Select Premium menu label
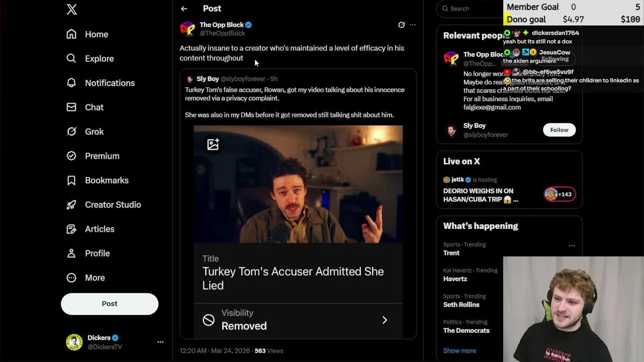 tap(102, 156)
